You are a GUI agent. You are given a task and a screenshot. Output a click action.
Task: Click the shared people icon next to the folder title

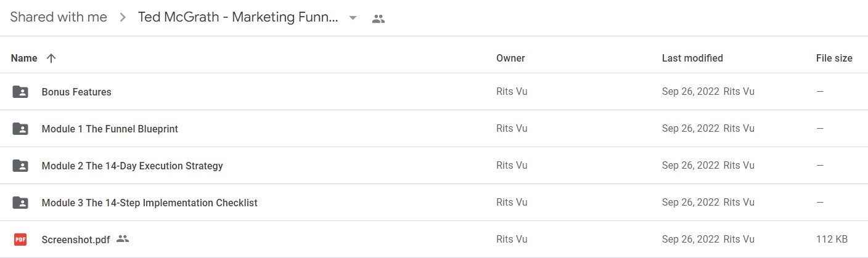pyautogui.click(x=379, y=18)
